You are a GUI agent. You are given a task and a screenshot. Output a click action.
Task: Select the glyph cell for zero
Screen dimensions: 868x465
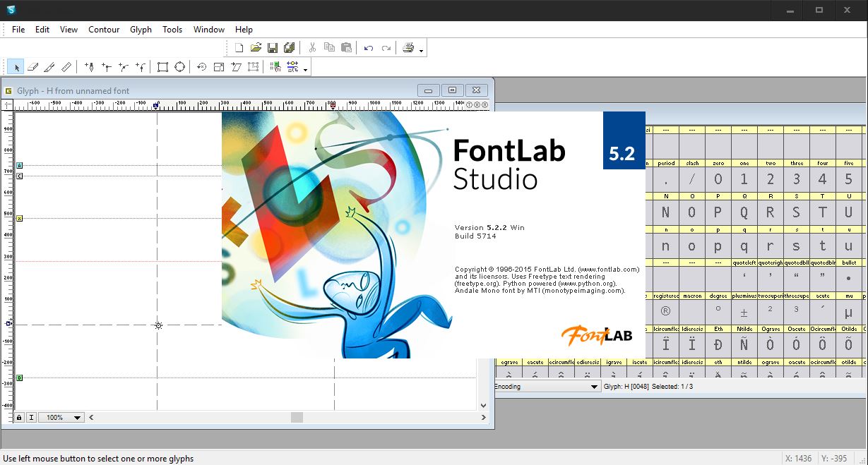[x=718, y=179]
